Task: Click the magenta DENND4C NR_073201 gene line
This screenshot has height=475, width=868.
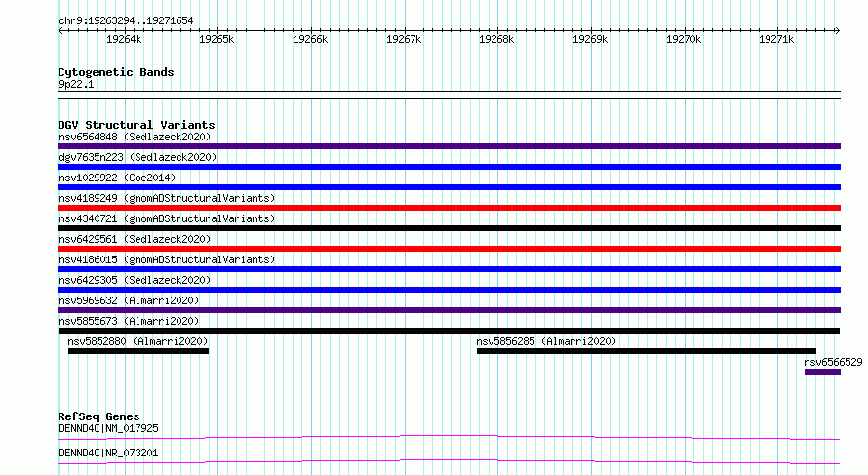Action: pos(449,461)
